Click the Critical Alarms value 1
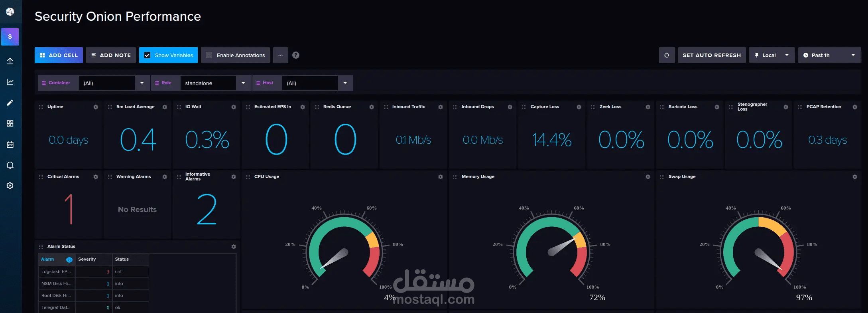This screenshot has height=313, width=868. [69, 210]
